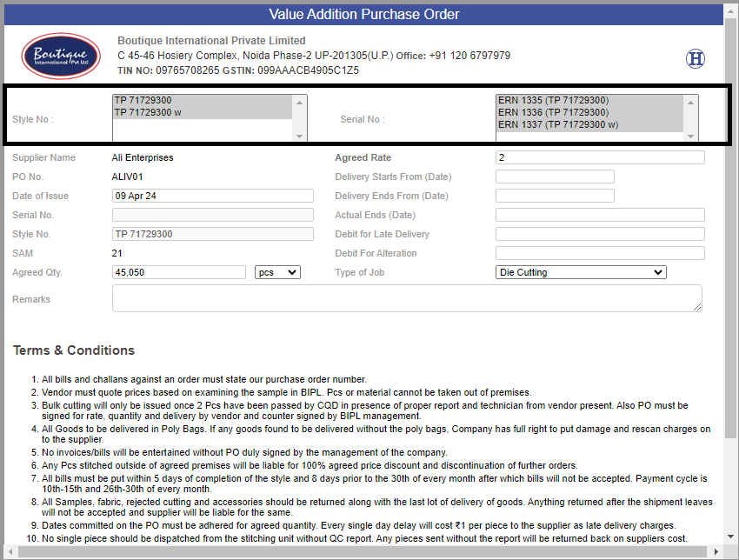This screenshot has height=560, width=739.
Task: Click up arrow of Serial No list scrollbar
Action: pyautogui.click(x=690, y=103)
